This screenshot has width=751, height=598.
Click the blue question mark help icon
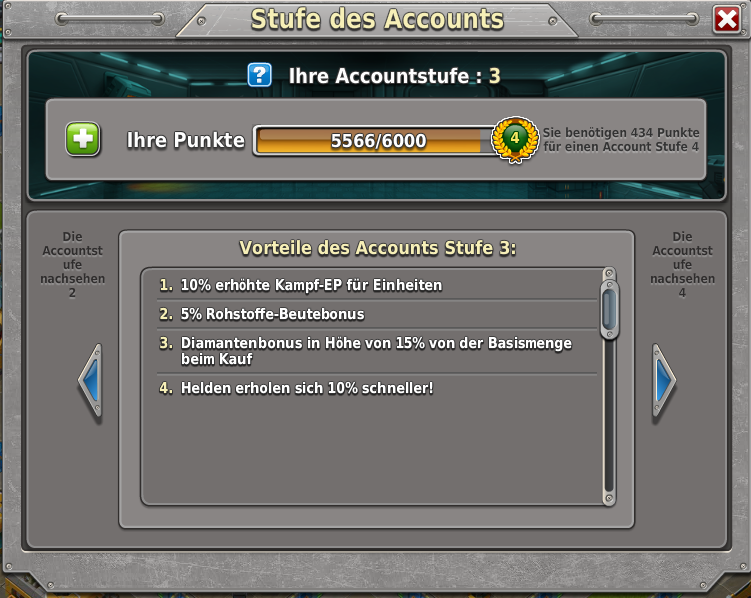pyautogui.click(x=260, y=75)
